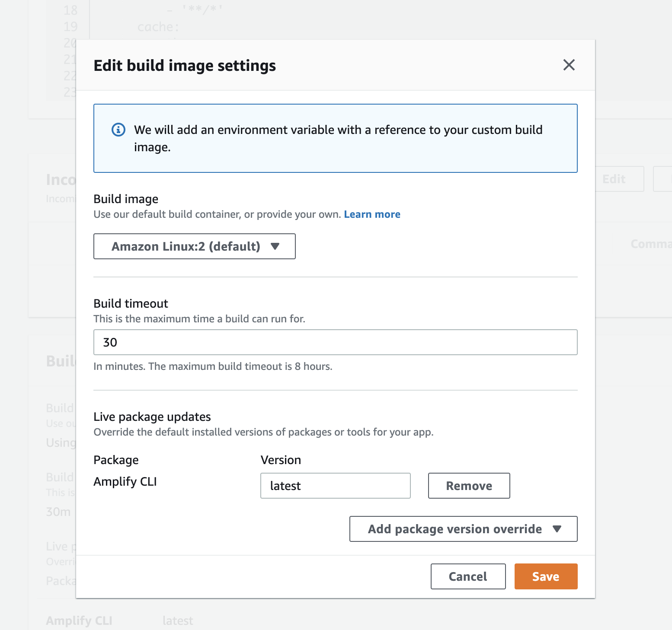
Task: Cancel the build image settings changes
Action: click(x=468, y=576)
